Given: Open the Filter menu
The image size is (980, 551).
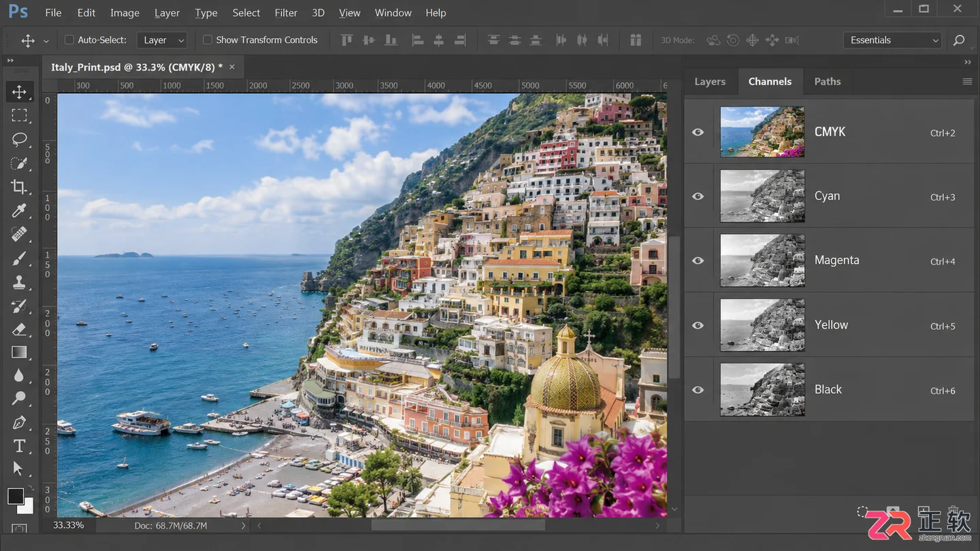Looking at the screenshot, I should 286,13.
